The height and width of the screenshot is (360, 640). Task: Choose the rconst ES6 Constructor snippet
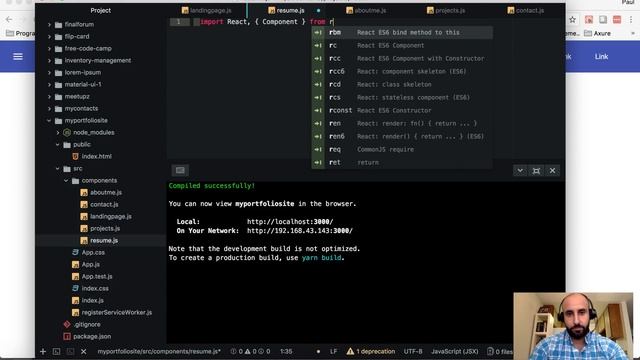point(402,110)
